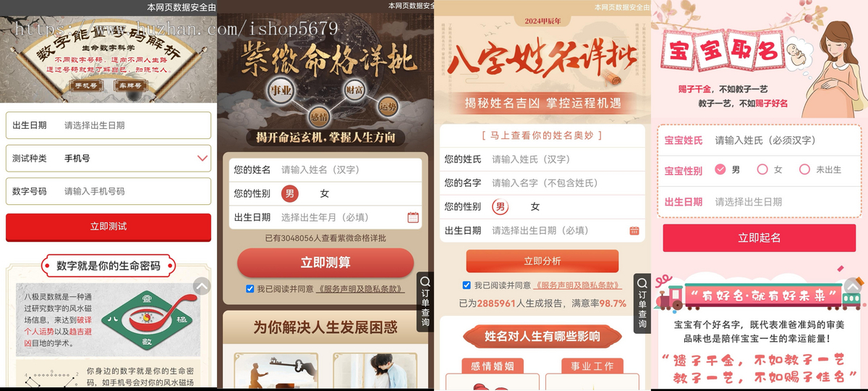Click the calendar icon in 紫微 birth date field

tap(413, 217)
